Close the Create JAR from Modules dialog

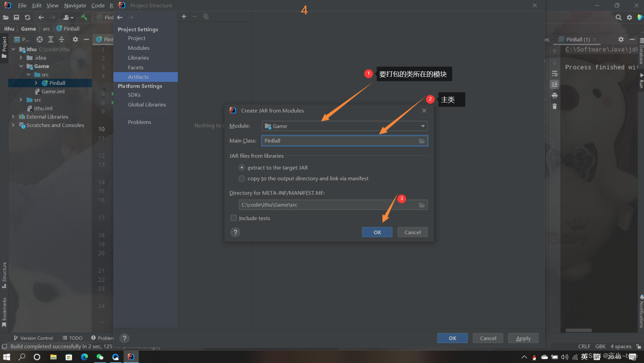[424, 111]
